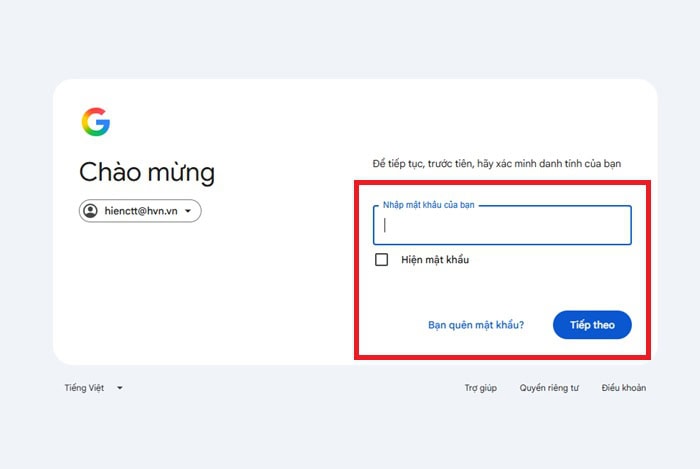Expand the 'Tiếng Việt' language dropdown
The width and height of the screenshot is (700, 469).
[94, 388]
